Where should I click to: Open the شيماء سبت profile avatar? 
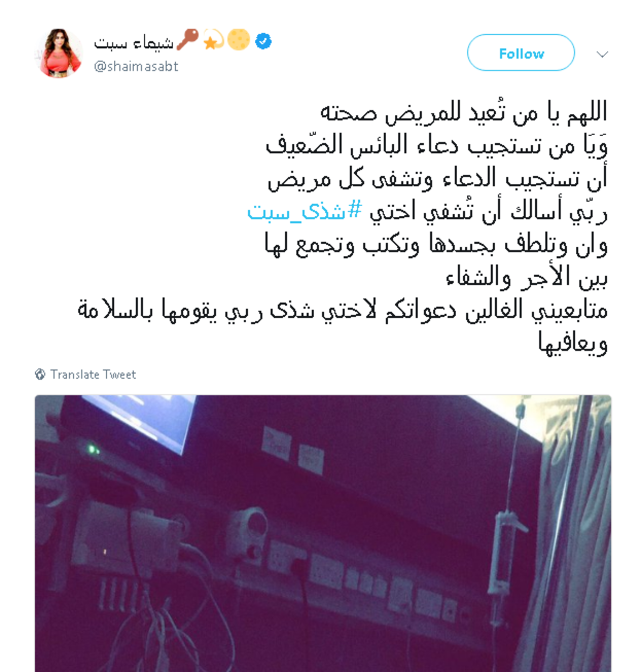point(59,53)
